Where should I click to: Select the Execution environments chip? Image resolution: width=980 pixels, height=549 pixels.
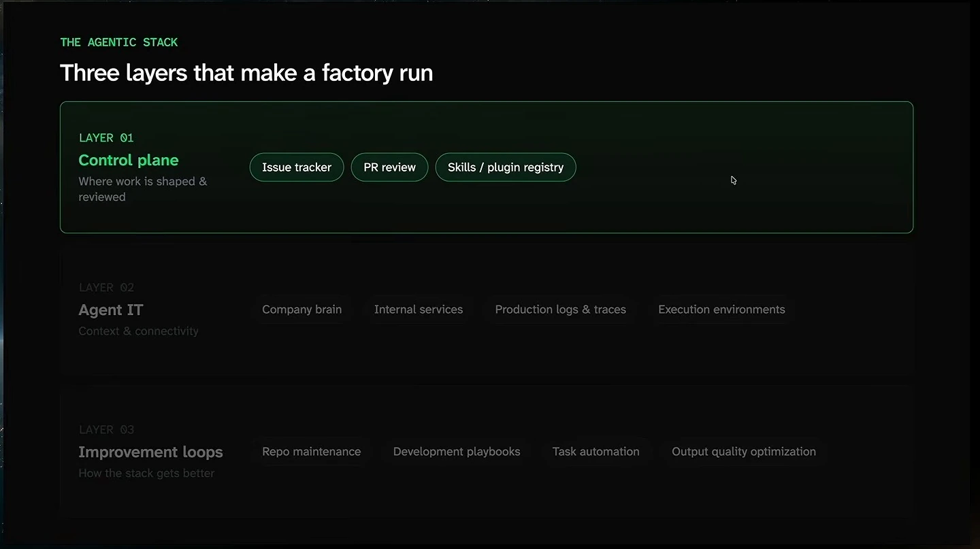click(721, 310)
